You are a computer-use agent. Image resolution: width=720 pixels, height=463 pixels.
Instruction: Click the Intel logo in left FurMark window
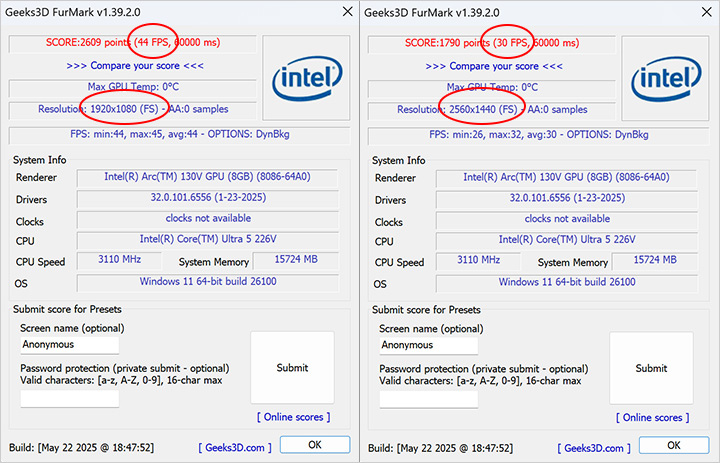tap(307, 78)
